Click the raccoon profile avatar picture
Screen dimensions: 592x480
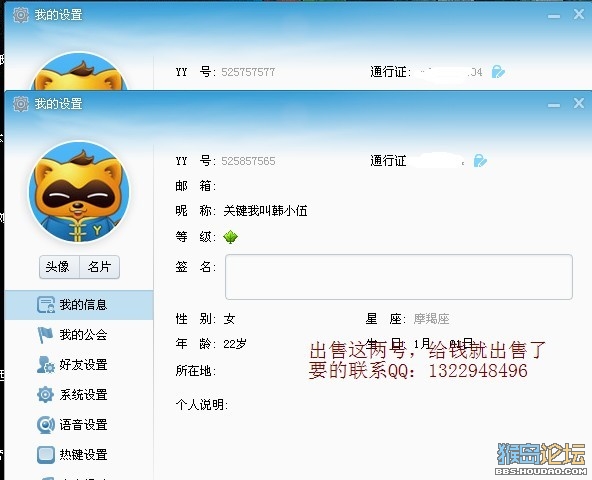coord(79,192)
